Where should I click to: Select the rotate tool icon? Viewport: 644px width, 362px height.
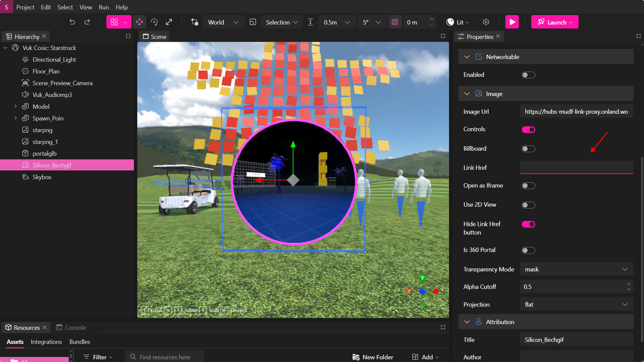coord(154,22)
